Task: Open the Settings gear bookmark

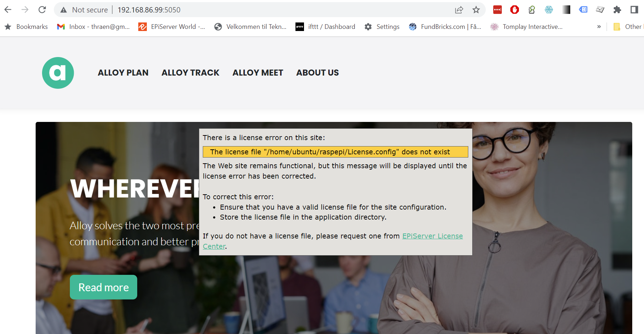Action: point(382,27)
